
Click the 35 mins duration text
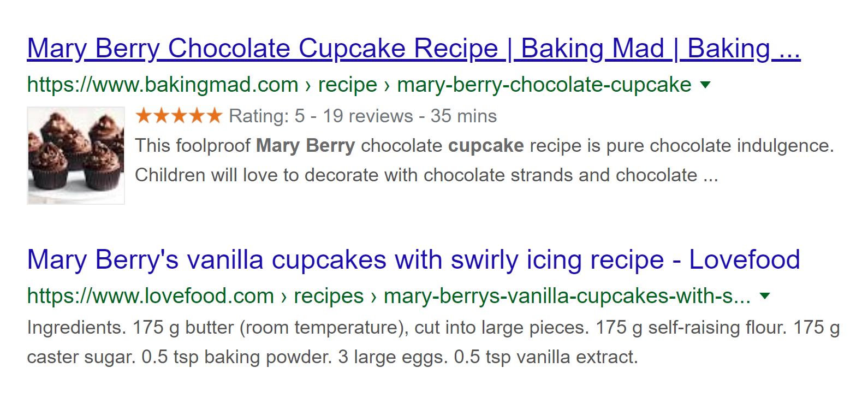tap(463, 116)
